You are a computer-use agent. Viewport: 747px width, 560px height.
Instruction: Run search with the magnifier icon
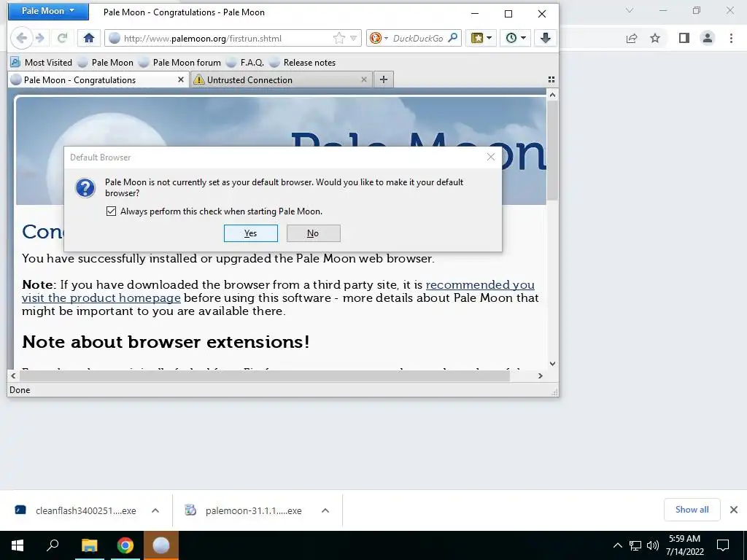click(453, 38)
